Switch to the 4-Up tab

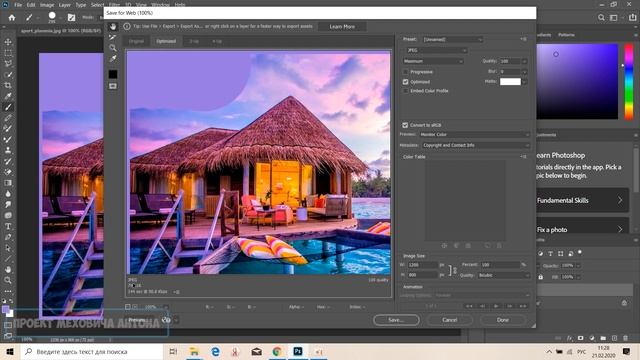217,41
